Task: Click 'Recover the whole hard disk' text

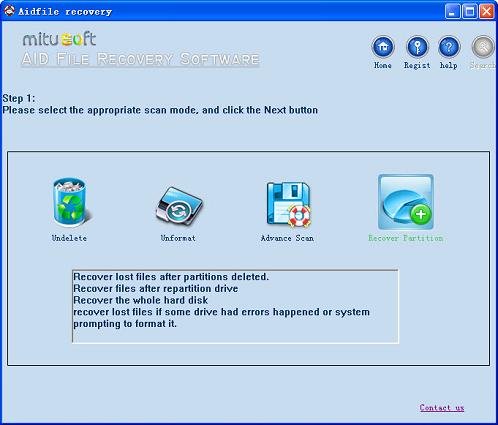Action: pos(140,300)
